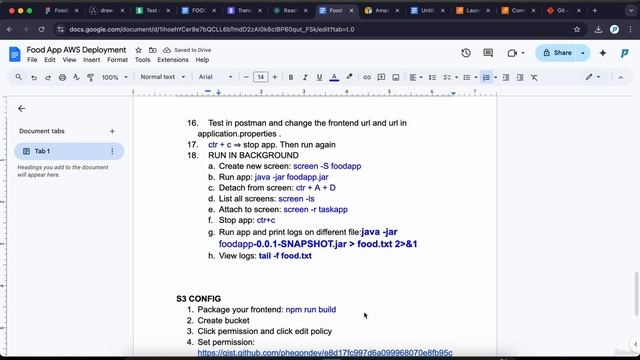Click the Move to folder icon
Viewport: 640px width, 360px height.
(153, 50)
